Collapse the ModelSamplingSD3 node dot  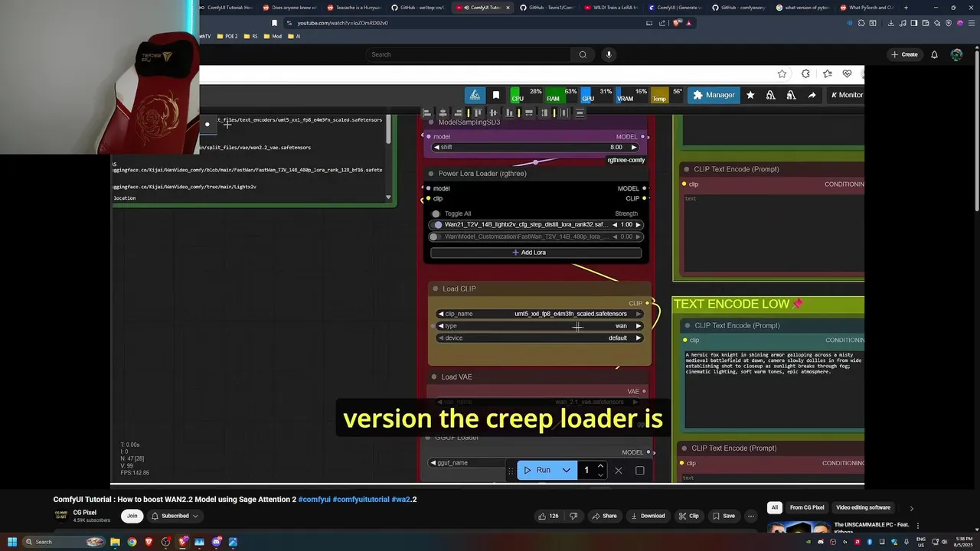pos(431,122)
